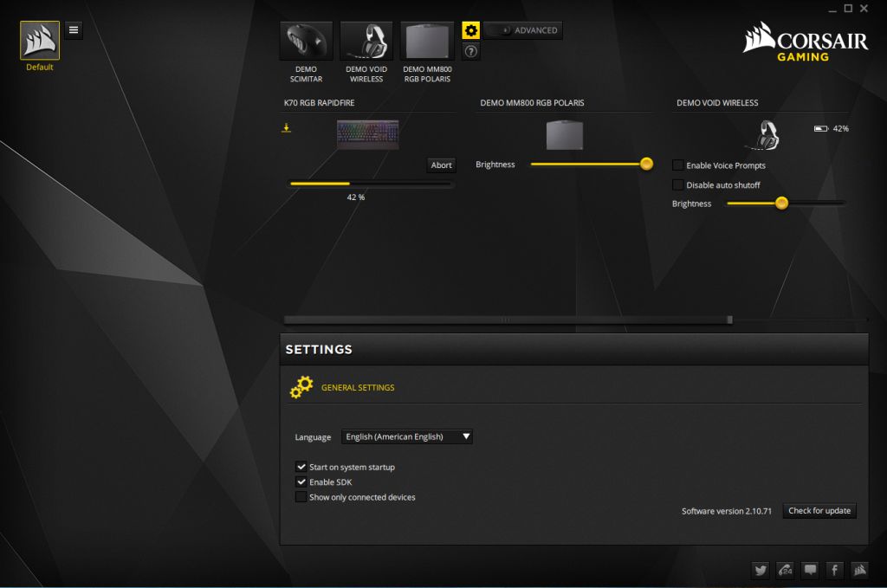Abort the K70 firmware update
This screenshot has width=887, height=588.
click(441, 165)
